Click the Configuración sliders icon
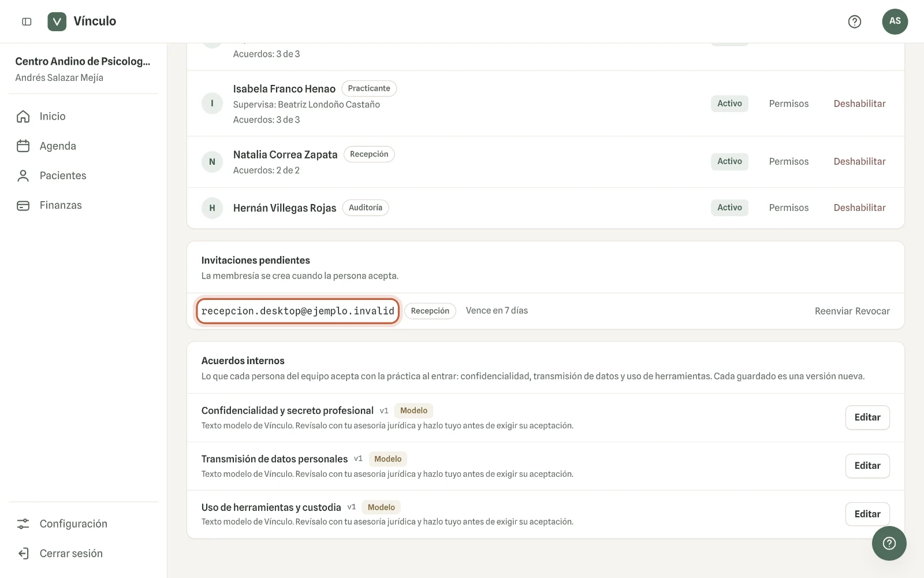 pyautogui.click(x=23, y=524)
